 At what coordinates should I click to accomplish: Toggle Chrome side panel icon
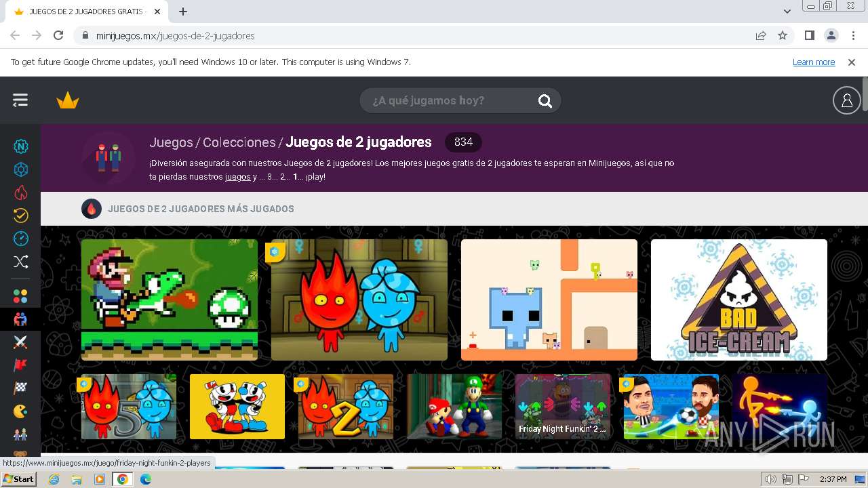click(x=809, y=35)
